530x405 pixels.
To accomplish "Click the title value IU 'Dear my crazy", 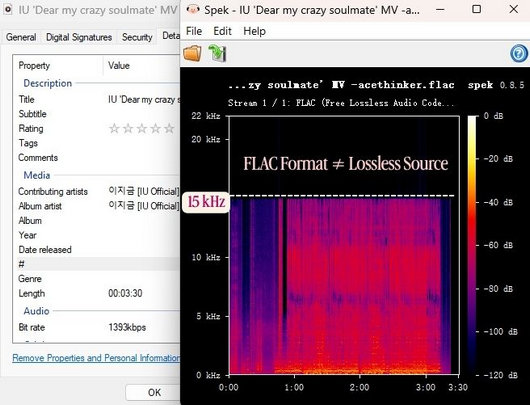I will [x=144, y=99].
